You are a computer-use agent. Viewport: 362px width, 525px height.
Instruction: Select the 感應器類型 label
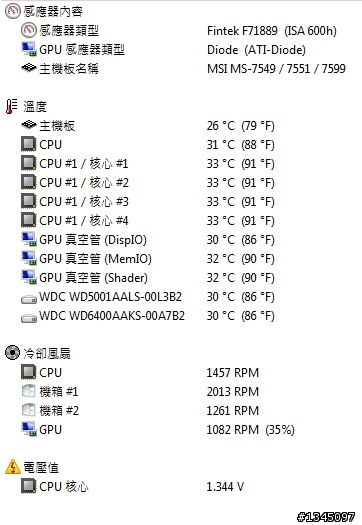coord(69,31)
